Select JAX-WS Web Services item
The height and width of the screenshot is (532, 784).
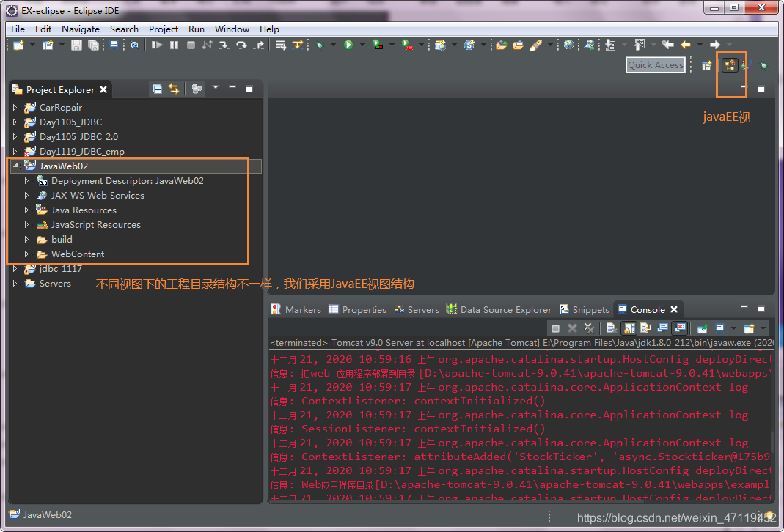98,196
